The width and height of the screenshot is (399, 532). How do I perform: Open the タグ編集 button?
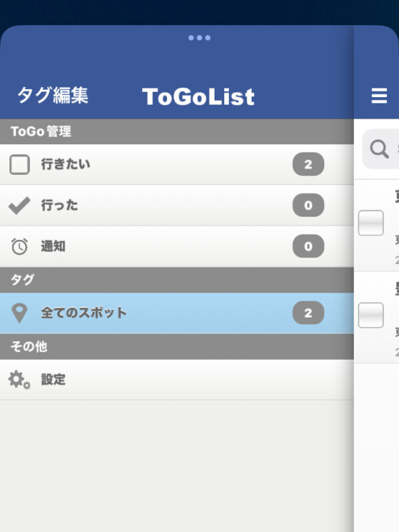point(53,95)
